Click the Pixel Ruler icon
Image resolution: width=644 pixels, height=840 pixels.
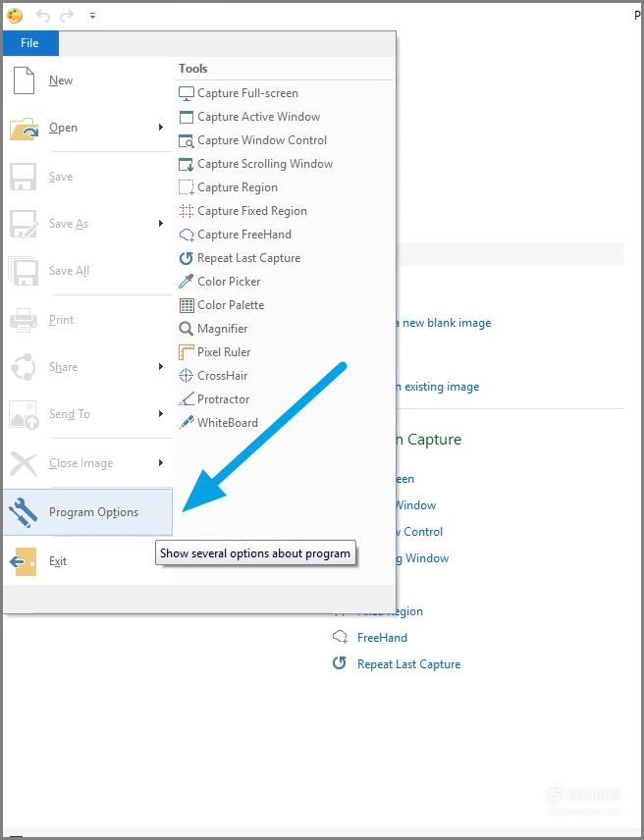(x=186, y=352)
